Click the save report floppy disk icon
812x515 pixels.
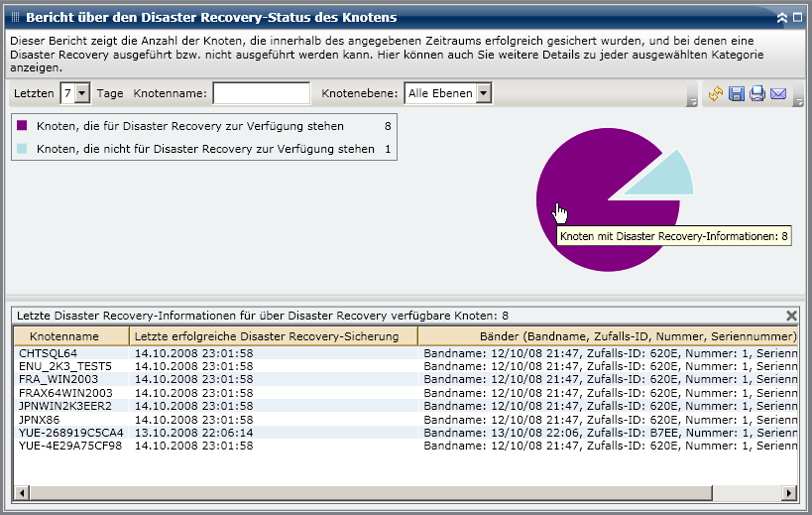[737, 94]
